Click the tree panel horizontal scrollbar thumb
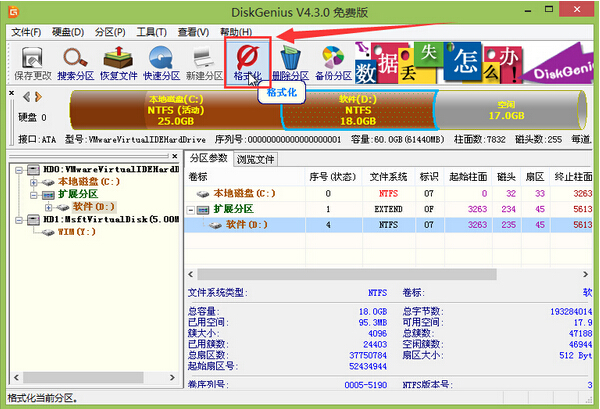Viewport: 600px width, 409px height. click(83, 377)
